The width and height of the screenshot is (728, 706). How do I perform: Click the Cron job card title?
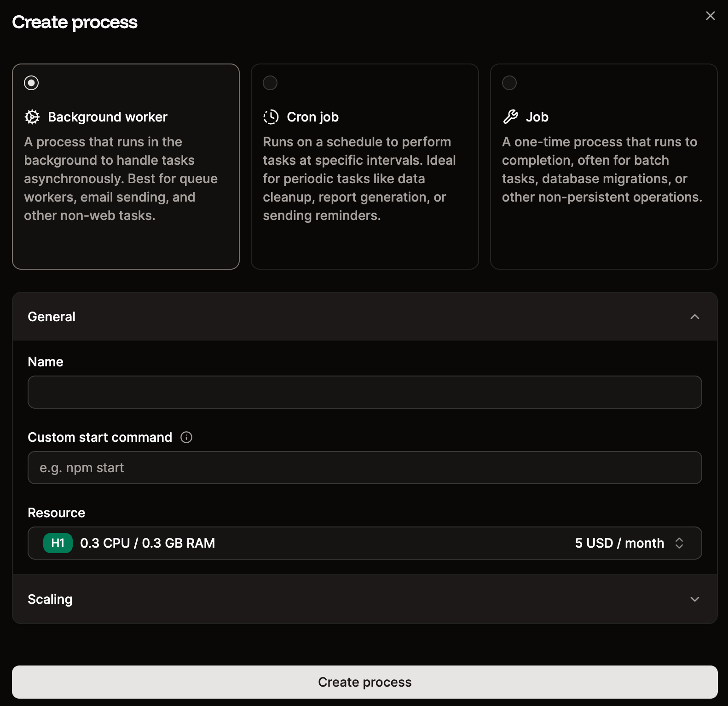click(313, 117)
